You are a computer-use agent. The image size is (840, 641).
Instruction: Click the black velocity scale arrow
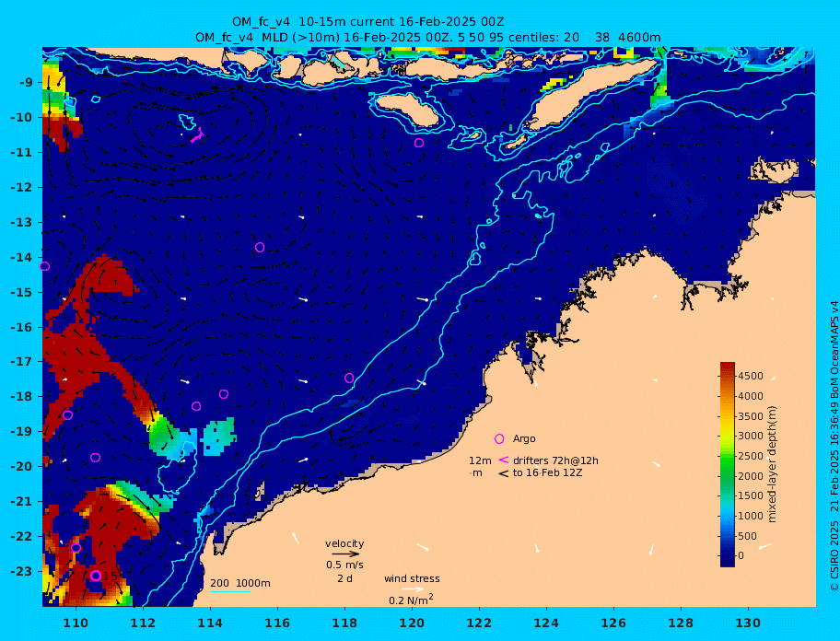(345, 554)
